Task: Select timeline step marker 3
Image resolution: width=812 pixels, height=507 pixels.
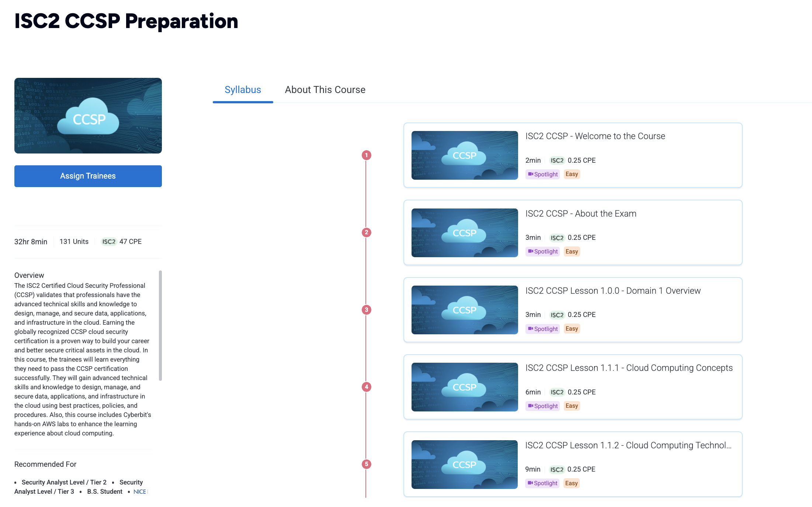Action: click(x=366, y=310)
